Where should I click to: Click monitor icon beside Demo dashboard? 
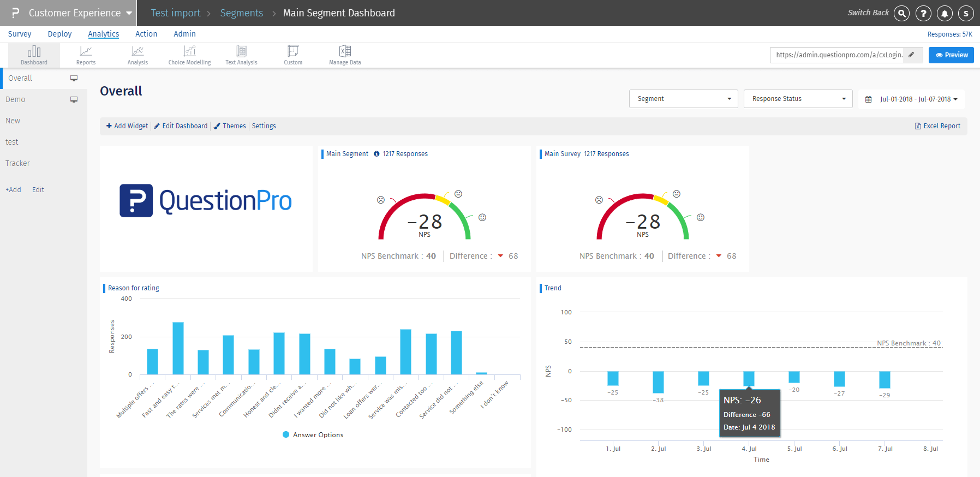[74, 99]
